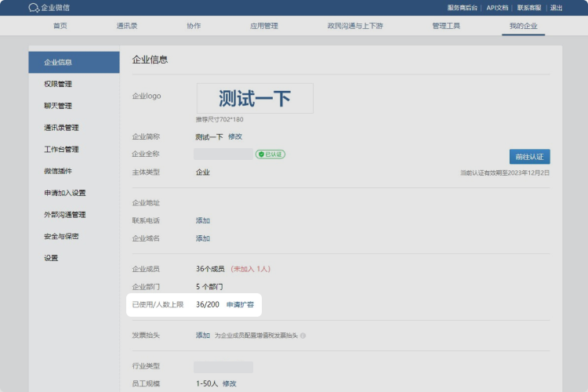588x392 pixels.
Task: Go to the 管理工具 tab
Action: click(446, 26)
